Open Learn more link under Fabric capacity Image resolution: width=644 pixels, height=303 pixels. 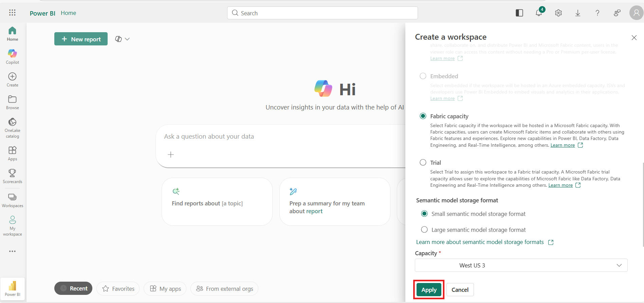pos(563,145)
